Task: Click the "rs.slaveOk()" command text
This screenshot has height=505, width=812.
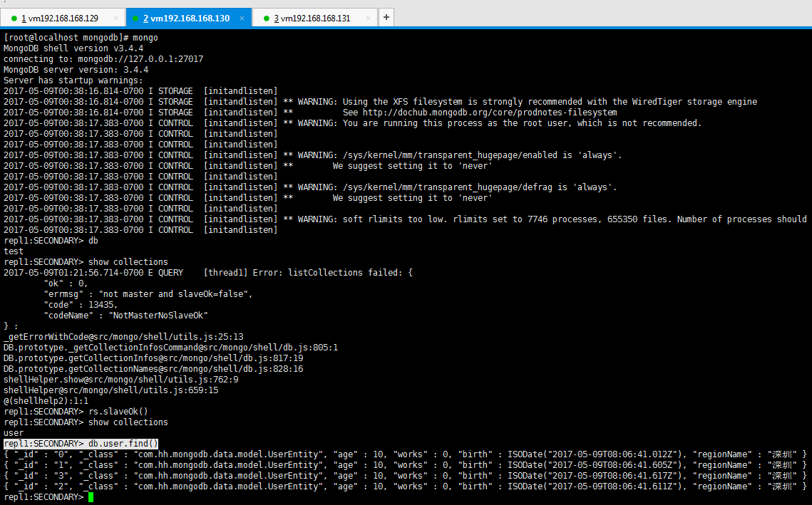Action: [118, 412]
